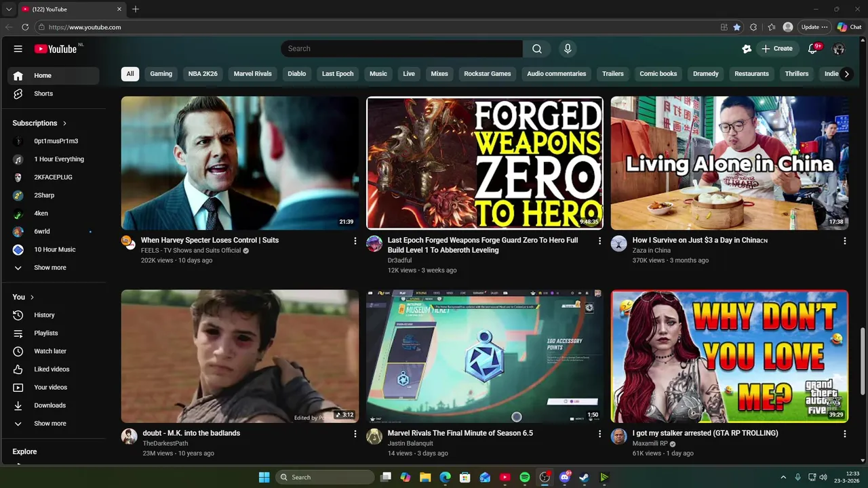Play the Living Alone in China thumbnail
Screen dimensions: 868x488
pyautogui.click(x=729, y=163)
